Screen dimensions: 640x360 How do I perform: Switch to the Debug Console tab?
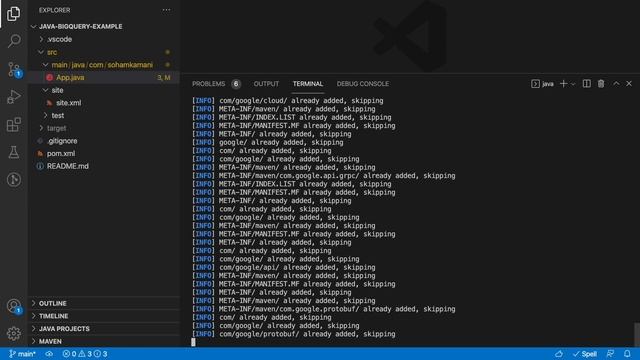(362, 84)
